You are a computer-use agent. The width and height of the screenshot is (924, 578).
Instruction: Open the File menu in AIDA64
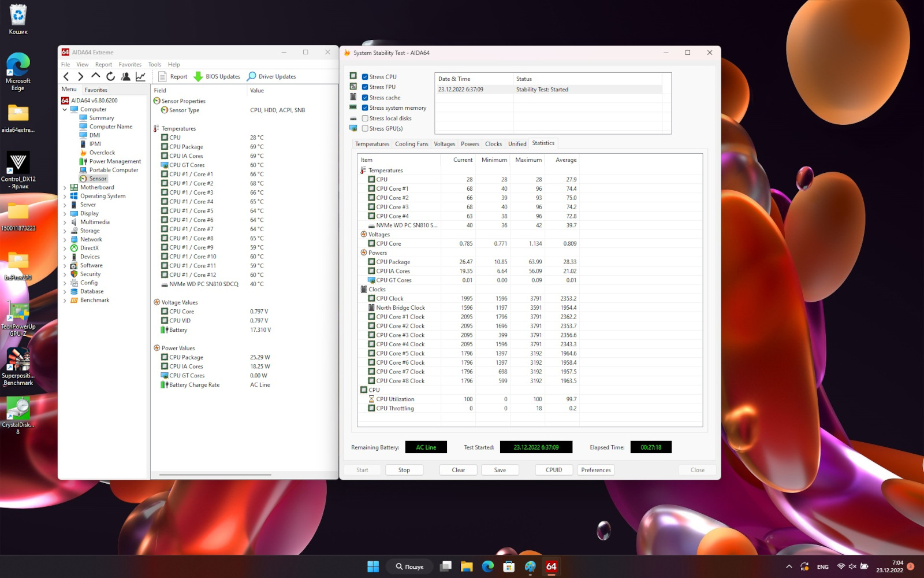[x=65, y=65]
